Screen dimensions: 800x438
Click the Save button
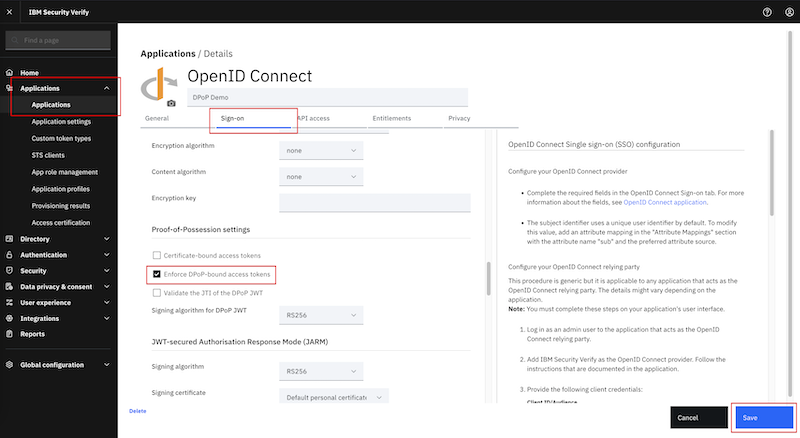pyautogui.click(x=764, y=418)
